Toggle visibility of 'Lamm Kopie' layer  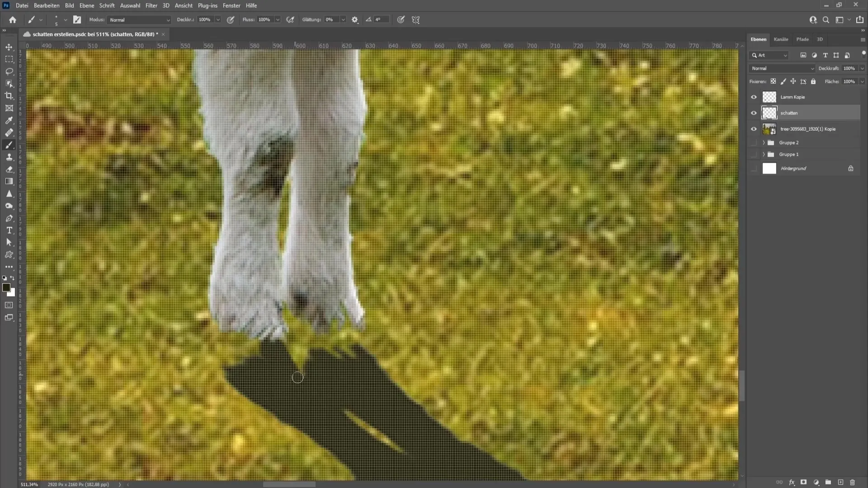(753, 97)
